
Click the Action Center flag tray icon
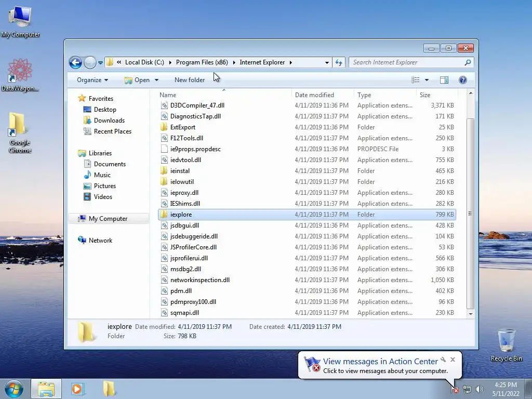click(x=455, y=390)
